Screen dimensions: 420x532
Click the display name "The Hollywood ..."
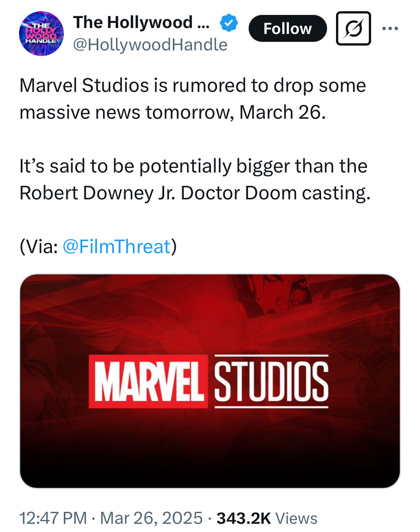[140, 22]
